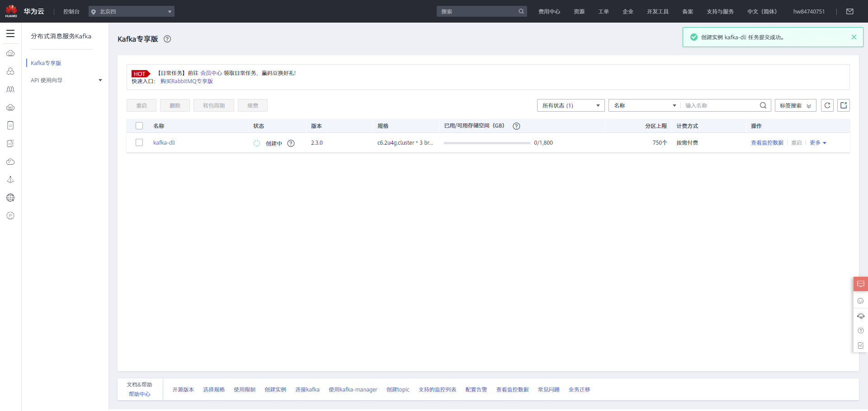
Task: Open help icon beside Kafka专享版 title
Action: click(167, 39)
